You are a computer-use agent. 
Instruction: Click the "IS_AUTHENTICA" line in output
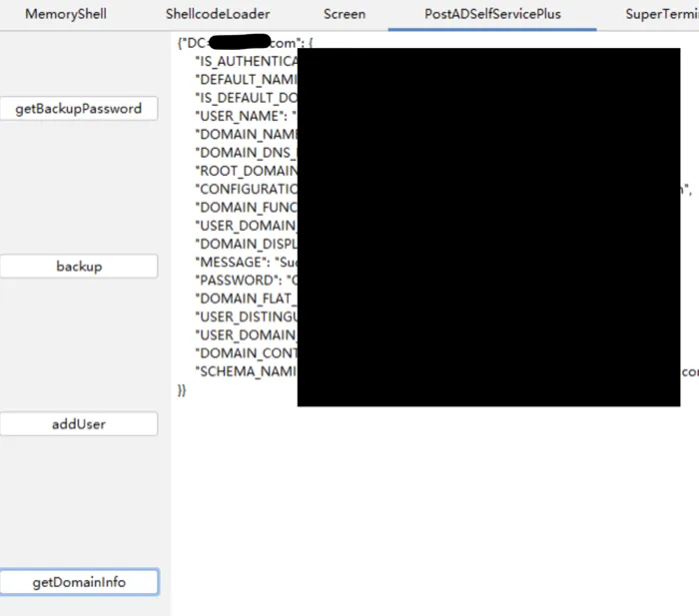point(247,61)
